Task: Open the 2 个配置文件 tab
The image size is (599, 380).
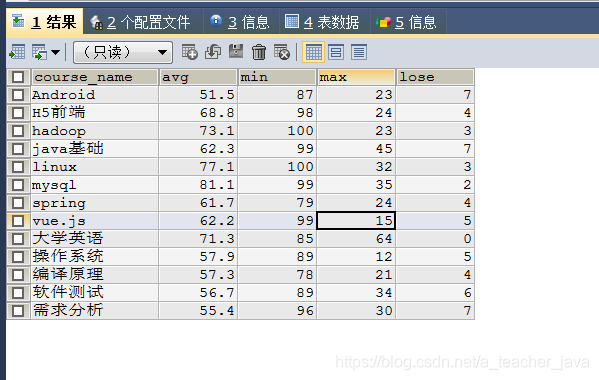Action: (x=143, y=22)
